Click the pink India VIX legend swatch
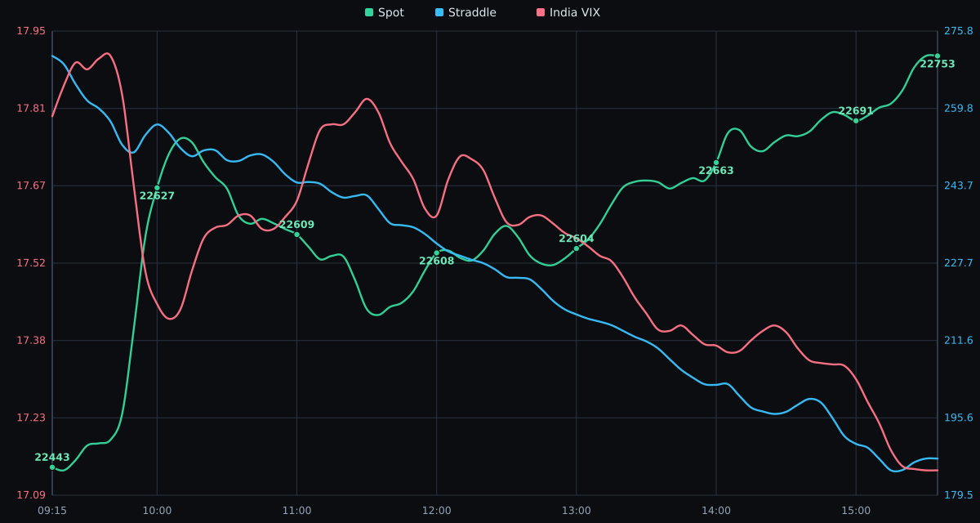980x523 pixels. point(541,12)
